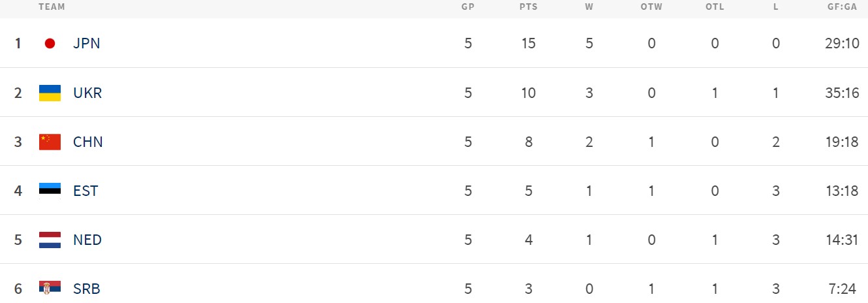Open the NED team page
868x303 pixels.
click(x=87, y=240)
